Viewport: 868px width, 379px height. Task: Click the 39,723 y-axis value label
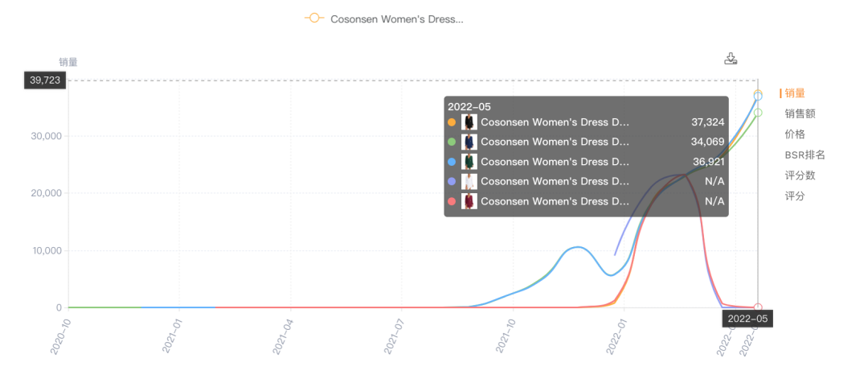click(45, 80)
